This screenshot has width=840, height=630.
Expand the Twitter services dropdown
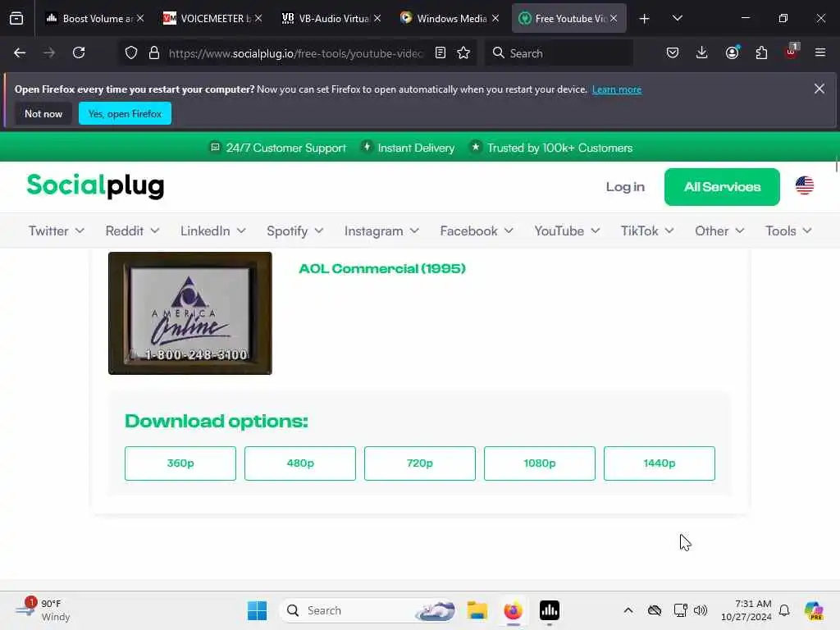coord(57,231)
